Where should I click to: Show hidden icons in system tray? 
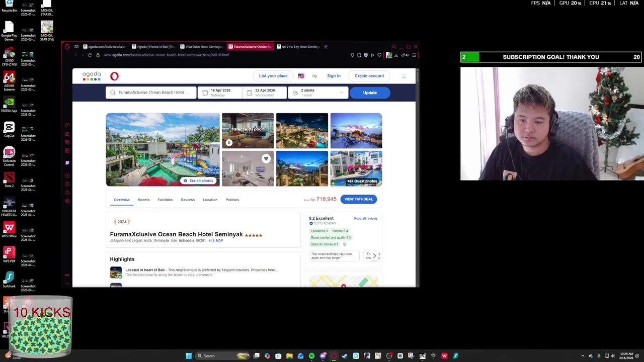coord(583,356)
